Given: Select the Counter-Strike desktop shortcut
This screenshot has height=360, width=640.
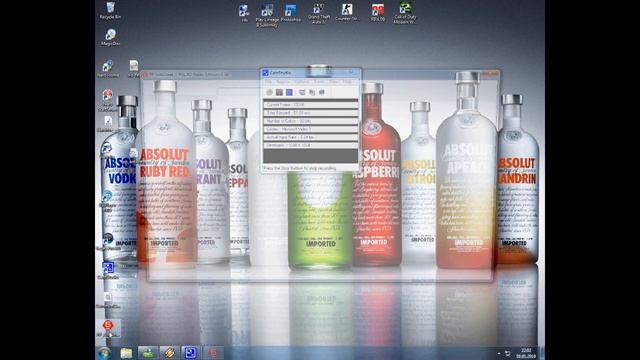Looking at the screenshot, I should 347,12.
